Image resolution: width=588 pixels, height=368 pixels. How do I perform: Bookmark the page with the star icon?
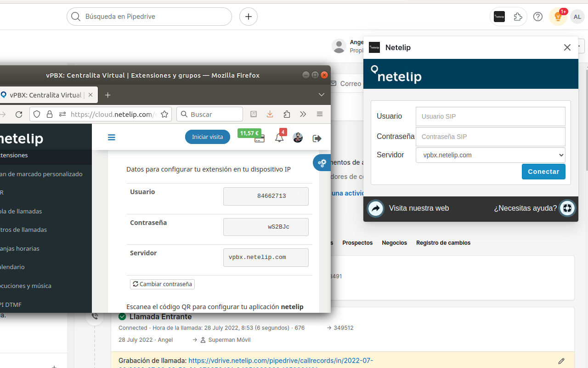(x=164, y=114)
